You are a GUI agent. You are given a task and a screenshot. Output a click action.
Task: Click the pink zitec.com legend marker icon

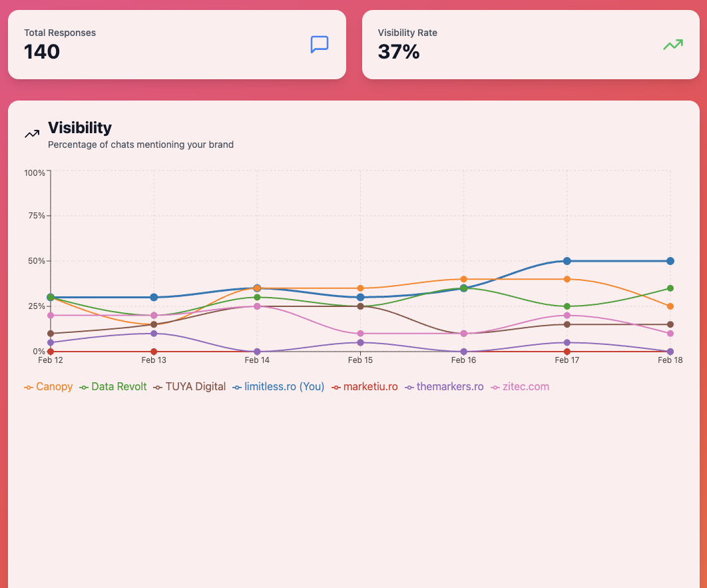(495, 386)
